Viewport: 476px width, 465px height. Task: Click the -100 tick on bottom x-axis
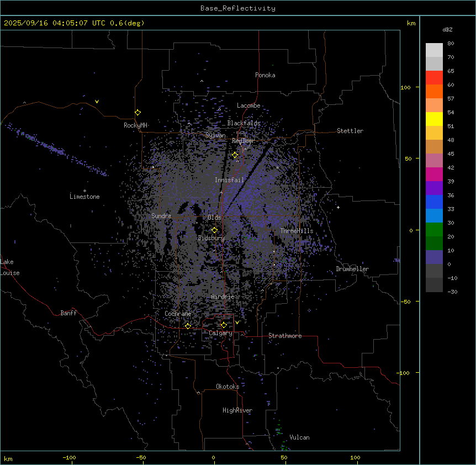[x=69, y=457]
